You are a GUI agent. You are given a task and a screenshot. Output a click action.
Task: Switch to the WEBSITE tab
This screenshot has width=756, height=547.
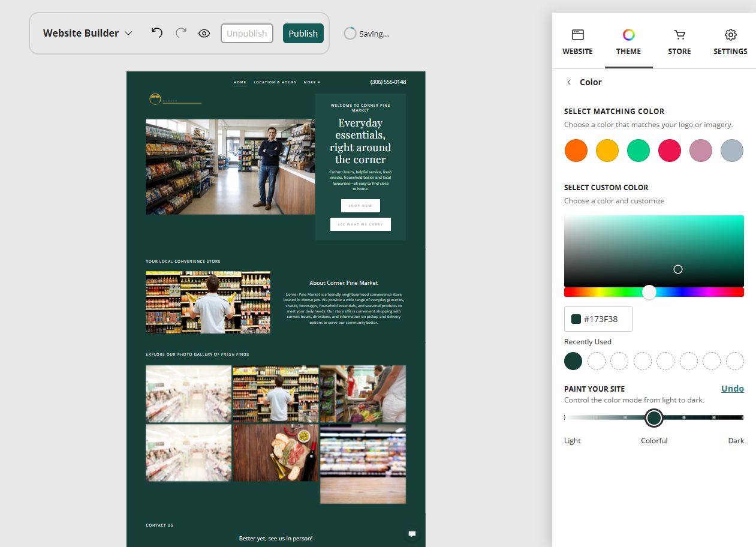coord(577,43)
